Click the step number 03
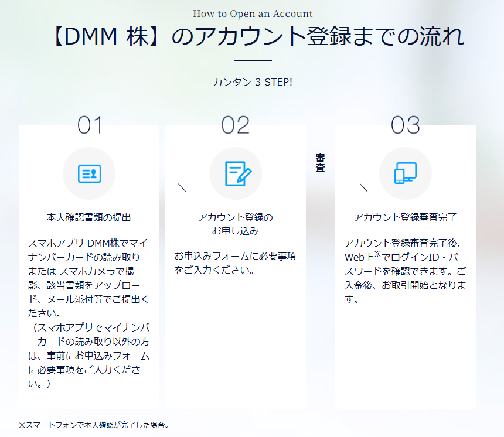The width and height of the screenshot is (504, 437). tap(406, 125)
